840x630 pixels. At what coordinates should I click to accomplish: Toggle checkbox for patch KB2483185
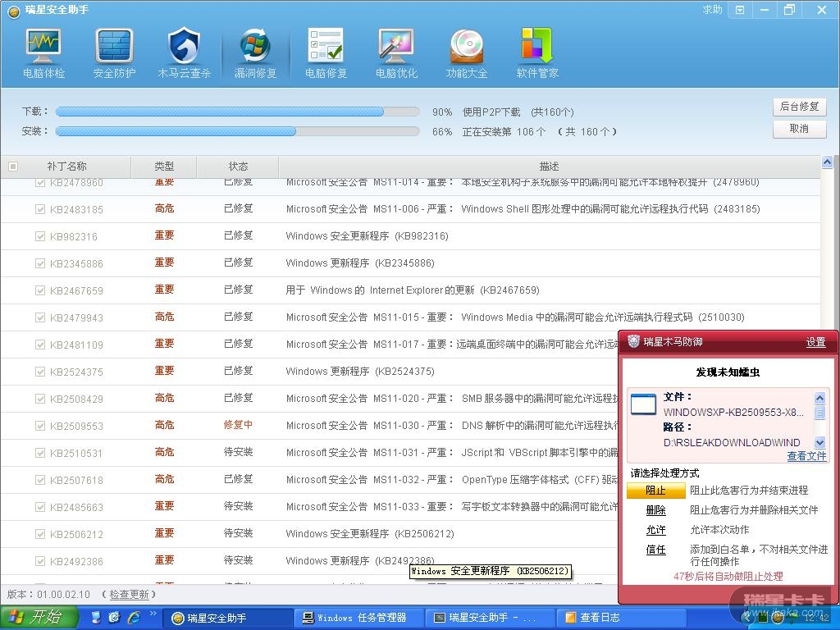(x=40, y=209)
